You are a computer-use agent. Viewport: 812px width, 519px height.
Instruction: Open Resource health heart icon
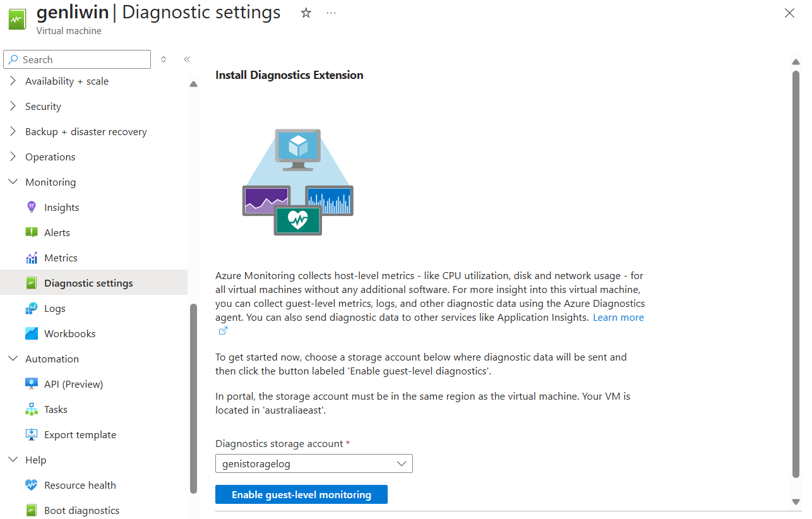32,485
